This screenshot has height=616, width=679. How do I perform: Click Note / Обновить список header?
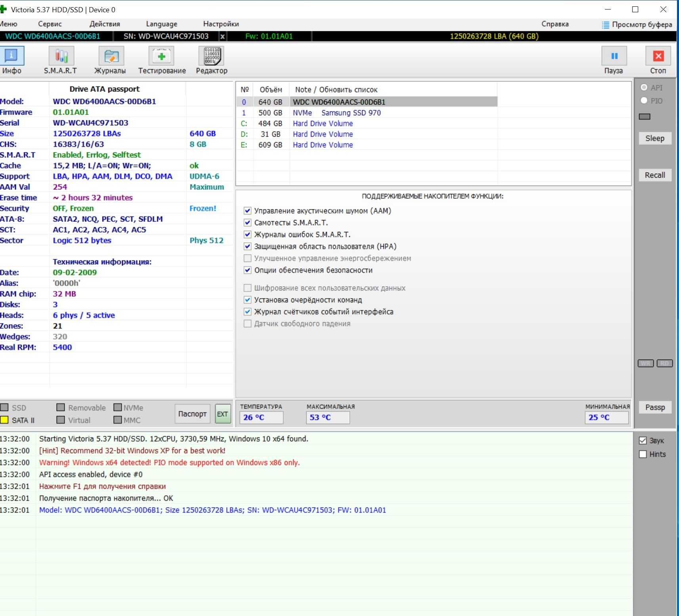336,89
